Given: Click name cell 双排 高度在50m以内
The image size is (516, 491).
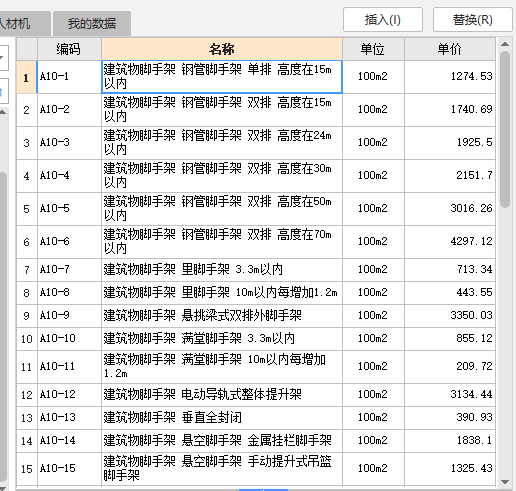Looking at the screenshot, I should [222, 209].
